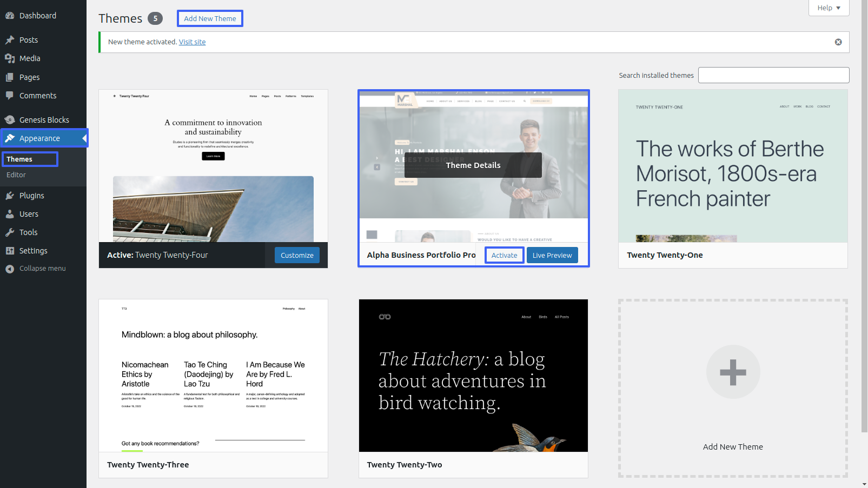Viewport: 868px width, 488px height.
Task: Click the Settings sliders icon
Action: tap(10, 251)
